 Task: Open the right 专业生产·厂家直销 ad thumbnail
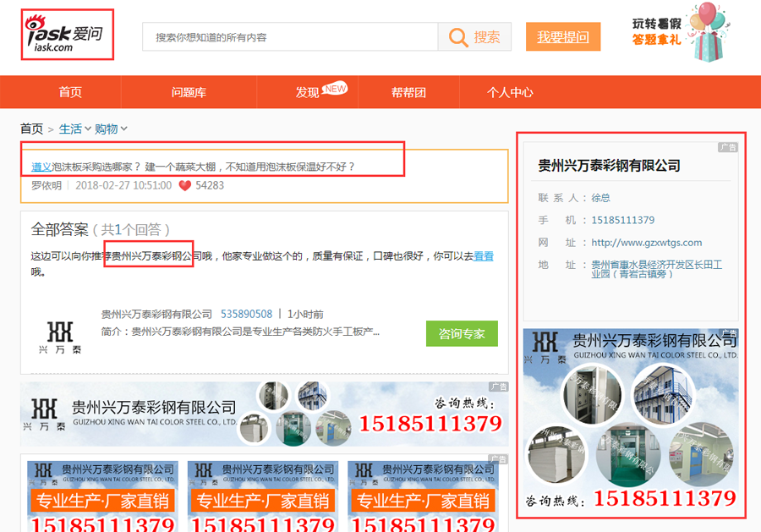click(424, 496)
